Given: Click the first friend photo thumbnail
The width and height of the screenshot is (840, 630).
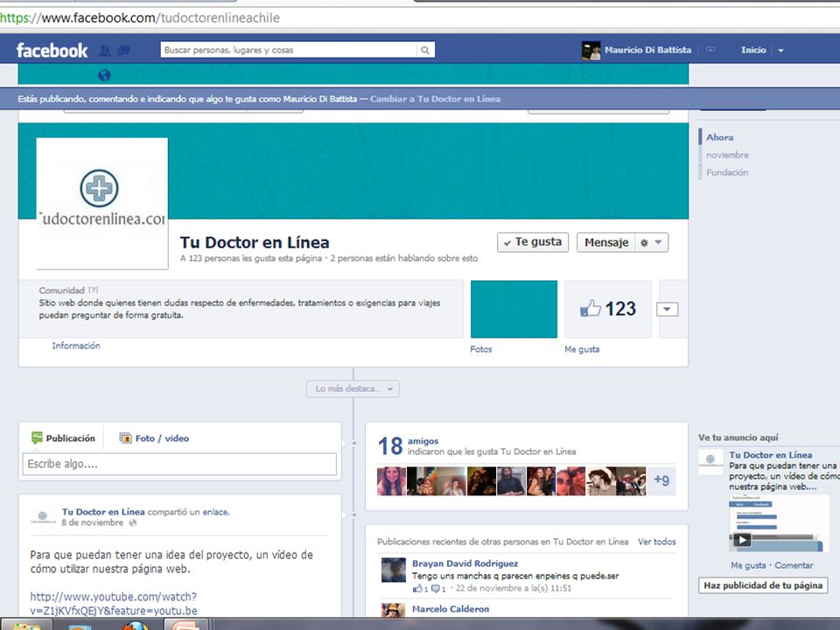Looking at the screenshot, I should click(x=391, y=481).
